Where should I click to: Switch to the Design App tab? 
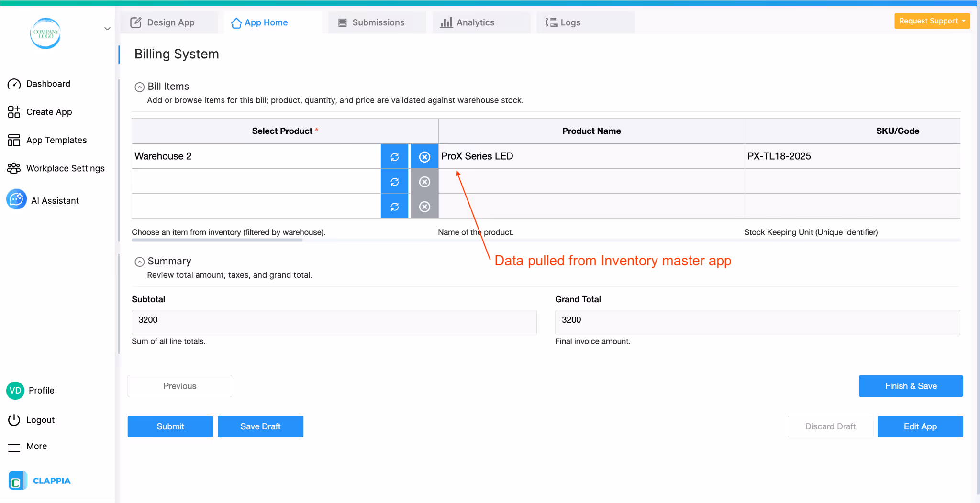(169, 22)
